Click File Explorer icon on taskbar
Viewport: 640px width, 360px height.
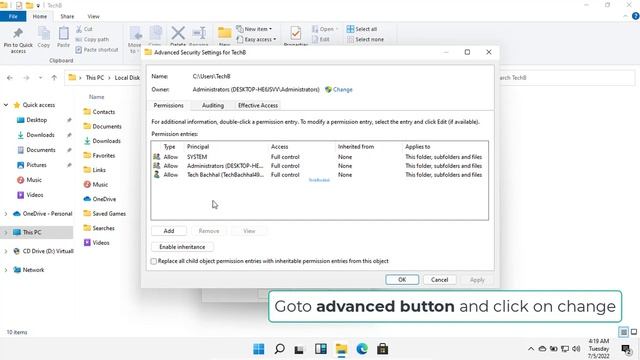pyautogui.click(x=341, y=349)
